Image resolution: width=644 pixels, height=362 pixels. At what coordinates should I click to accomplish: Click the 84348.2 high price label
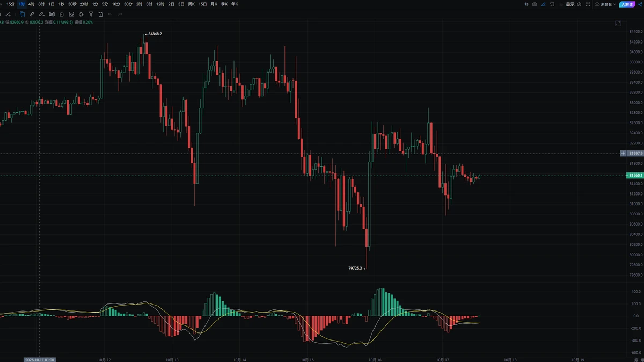coord(155,34)
